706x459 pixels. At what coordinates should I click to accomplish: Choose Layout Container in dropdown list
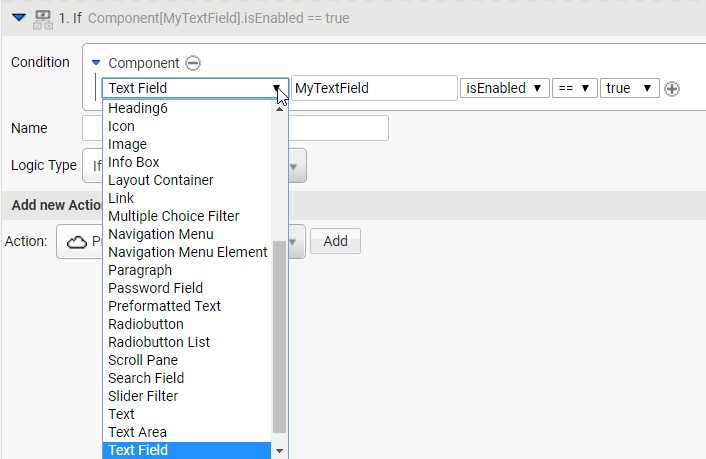pos(160,180)
